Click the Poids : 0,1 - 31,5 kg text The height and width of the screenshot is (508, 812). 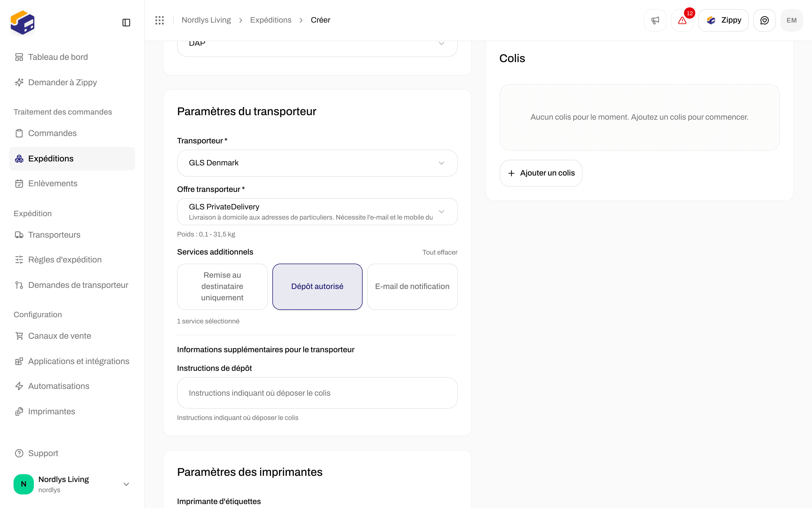pos(206,234)
